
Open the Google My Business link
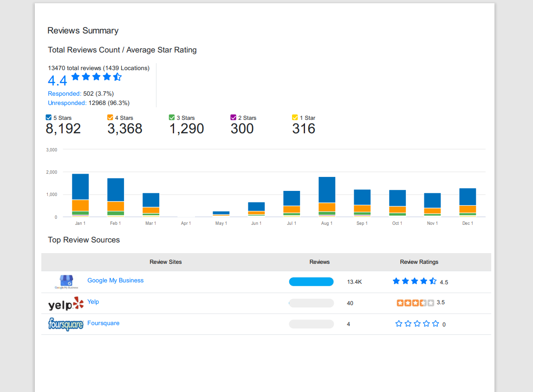116,281
